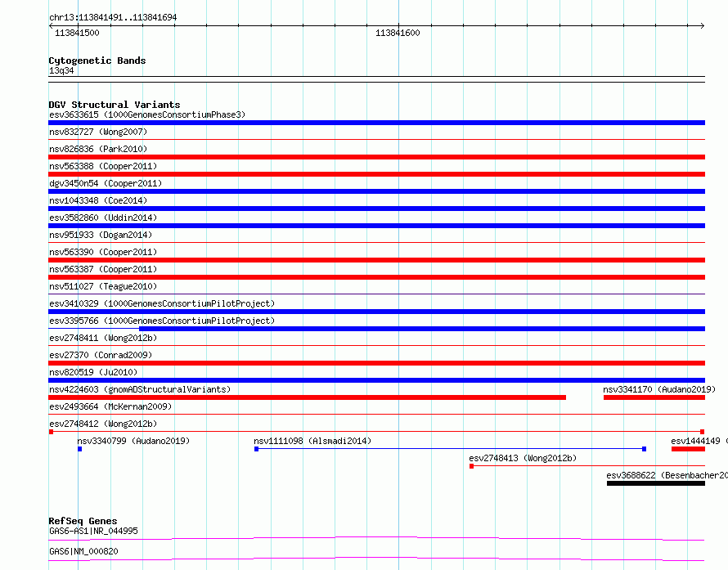Click the RefSeq Genes track heading
The image size is (728, 570).
pyautogui.click(x=83, y=521)
